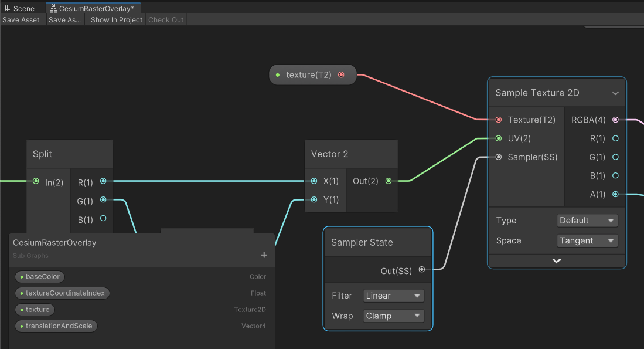Image resolution: width=644 pixels, height=349 pixels.
Task: Click the CesiumRasterOverlay blackboard title
Action: coord(54,243)
